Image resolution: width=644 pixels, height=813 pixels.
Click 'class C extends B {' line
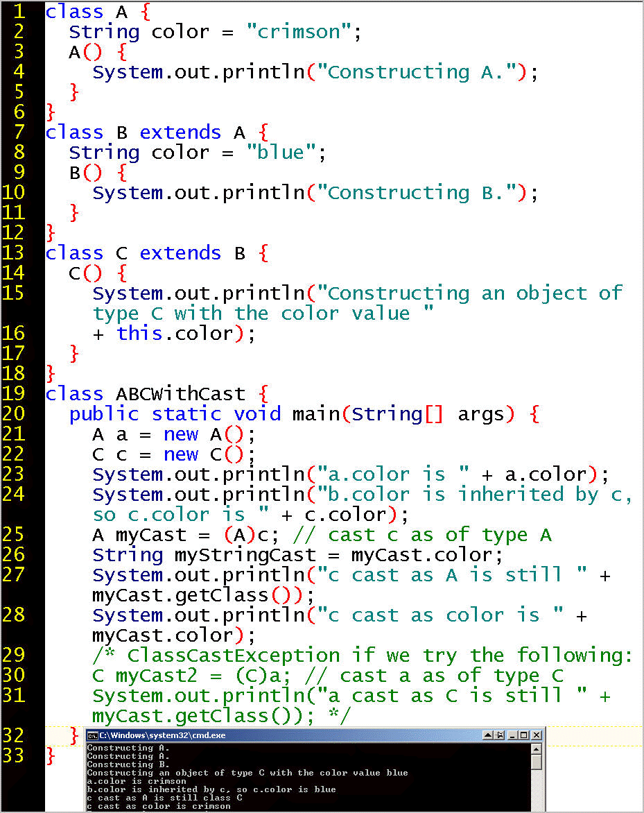tap(157, 253)
